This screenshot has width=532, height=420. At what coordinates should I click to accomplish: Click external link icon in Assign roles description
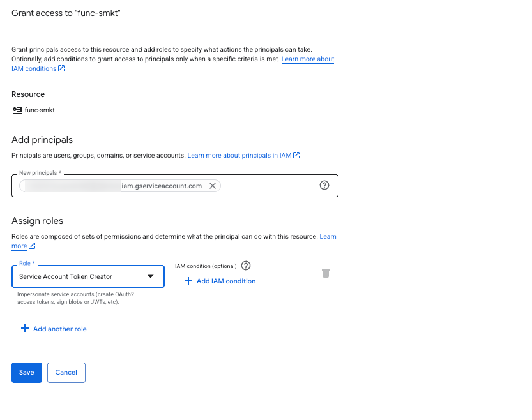[32, 246]
